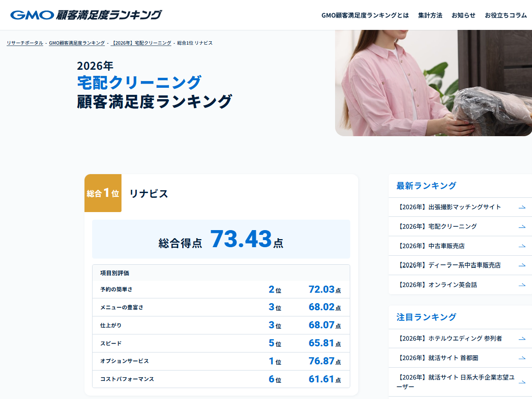The image size is (532, 399).
Task: Open 就活サイト 日系大手企業志望ユーザー ranking
Action: (460, 382)
